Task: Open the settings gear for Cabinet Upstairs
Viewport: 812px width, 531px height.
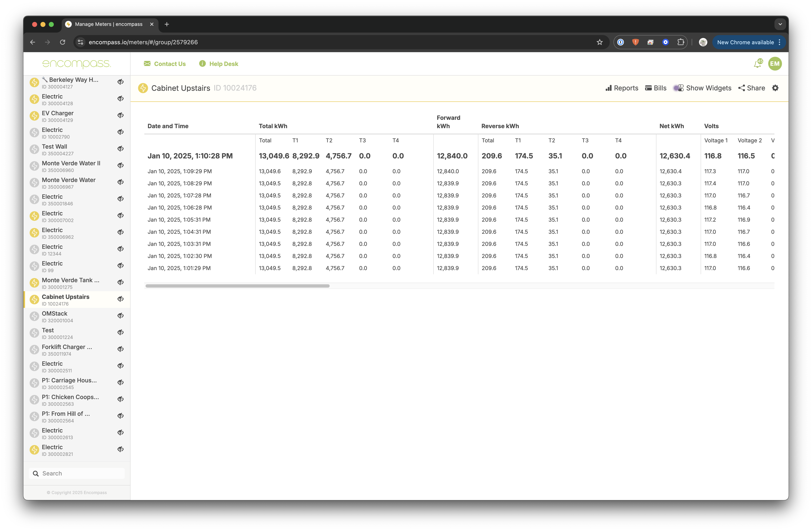Action: click(775, 88)
